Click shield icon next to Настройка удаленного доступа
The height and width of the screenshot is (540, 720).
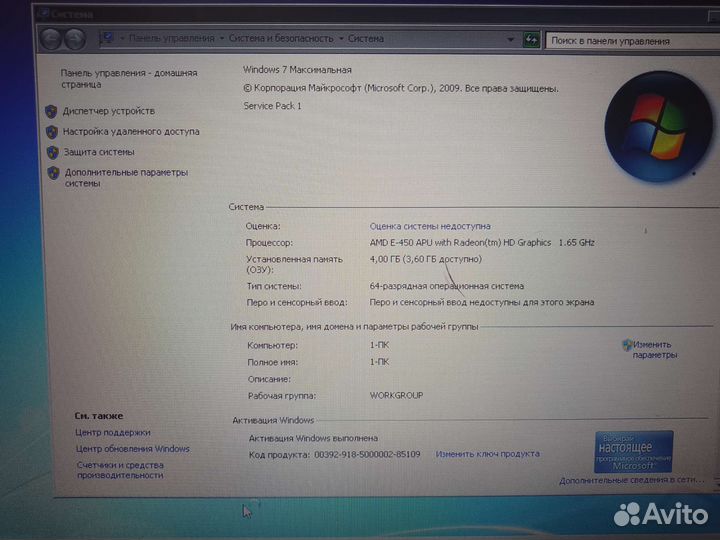tap(52, 132)
